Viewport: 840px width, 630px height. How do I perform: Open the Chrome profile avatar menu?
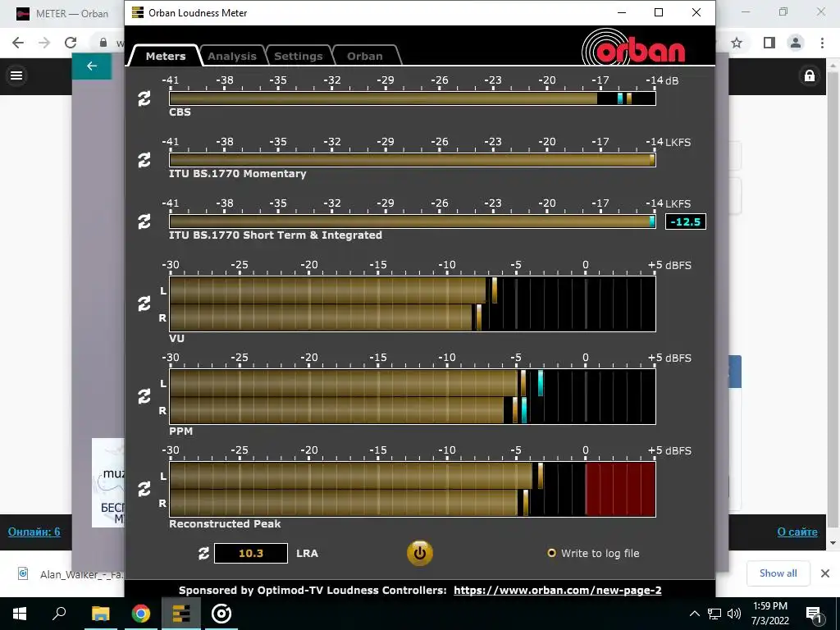coord(796,43)
